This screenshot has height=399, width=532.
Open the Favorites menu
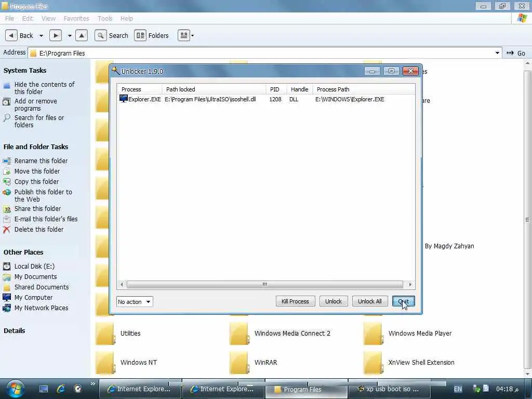click(x=76, y=18)
